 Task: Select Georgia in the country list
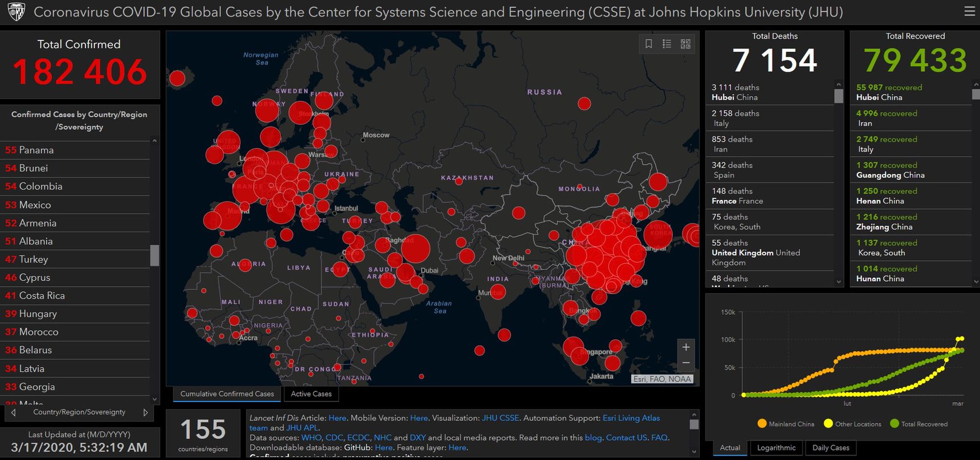tap(75, 387)
